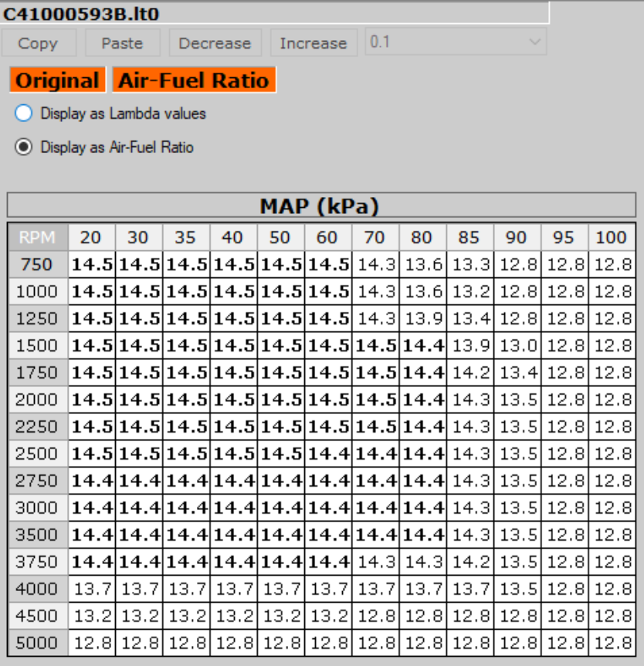Click the Original orange label
Viewport: 644px width, 666px height.
coord(57,80)
